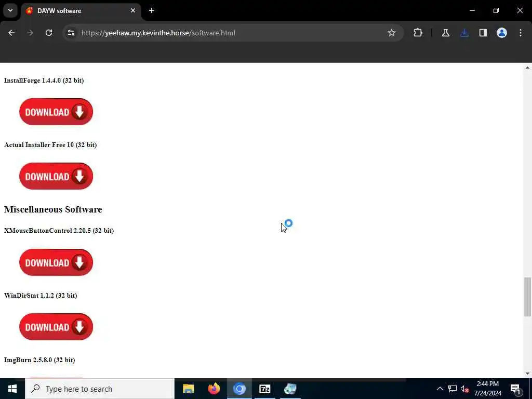The height and width of the screenshot is (399, 532).
Task: Click the InstallForge 1.4.4.0 (32 bit) label
Action: click(44, 81)
